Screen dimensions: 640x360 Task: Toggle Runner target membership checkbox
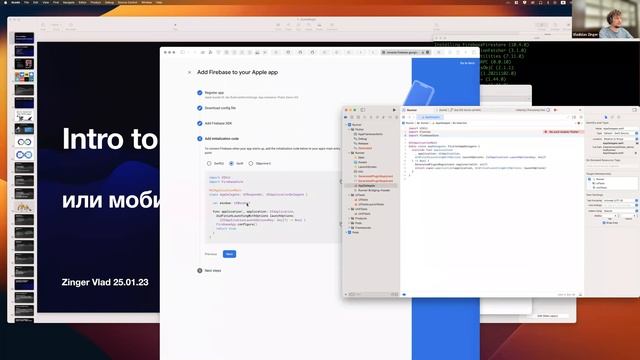tap(589, 179)
